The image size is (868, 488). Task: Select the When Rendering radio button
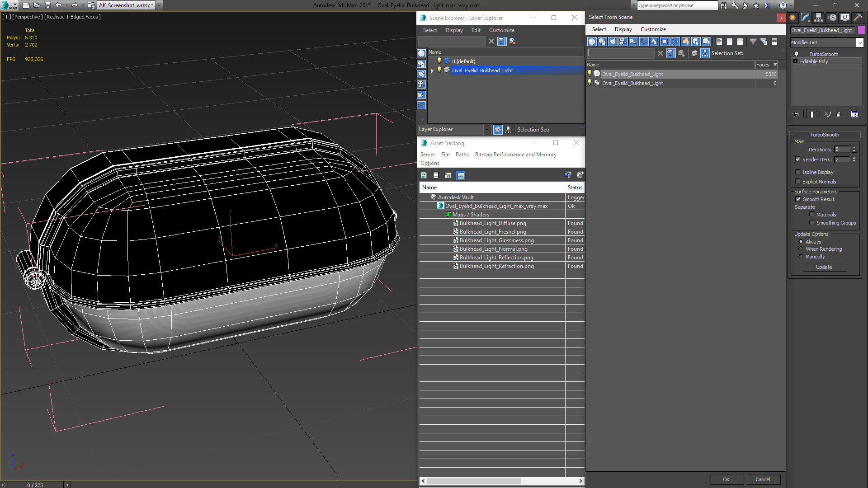click(x=801, y=249)
